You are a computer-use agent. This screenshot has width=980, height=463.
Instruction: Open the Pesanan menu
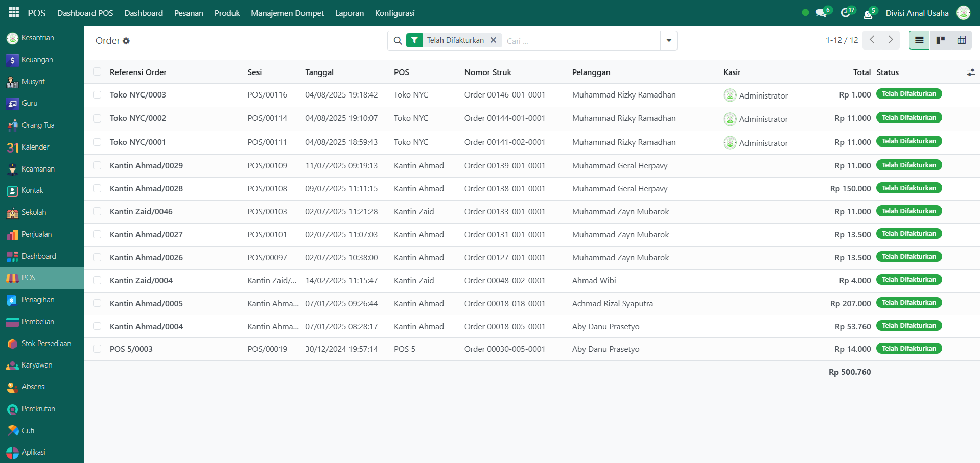(x=189, y=13)
